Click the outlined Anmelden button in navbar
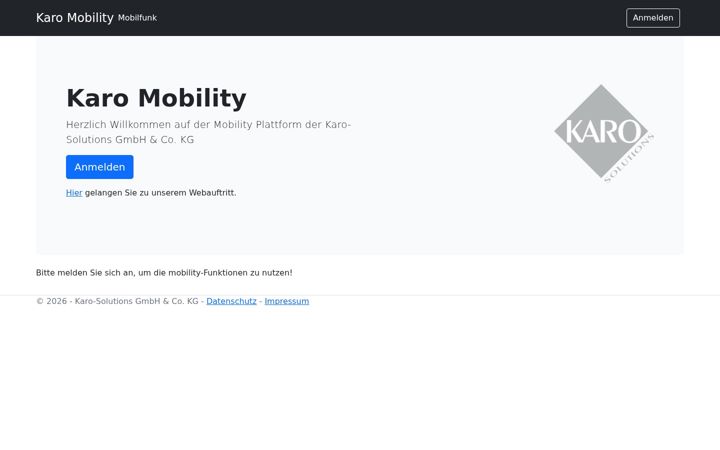Screen dimensions: 720x450 (652, 18)
